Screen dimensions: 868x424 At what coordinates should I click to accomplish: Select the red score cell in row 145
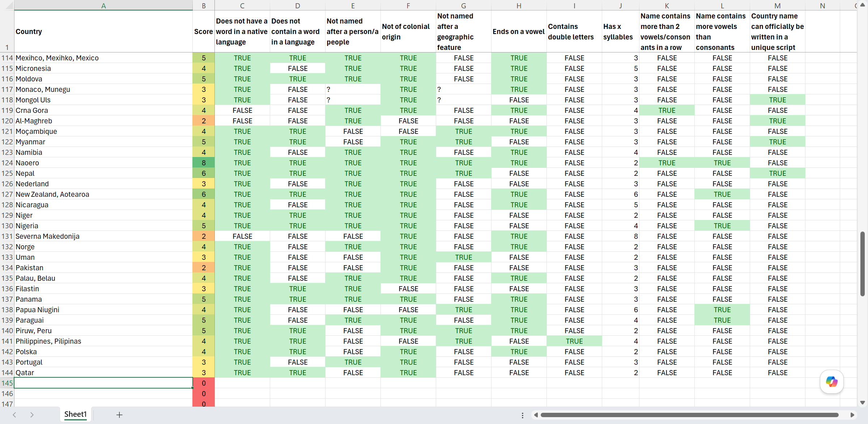[x=204, y=383]
